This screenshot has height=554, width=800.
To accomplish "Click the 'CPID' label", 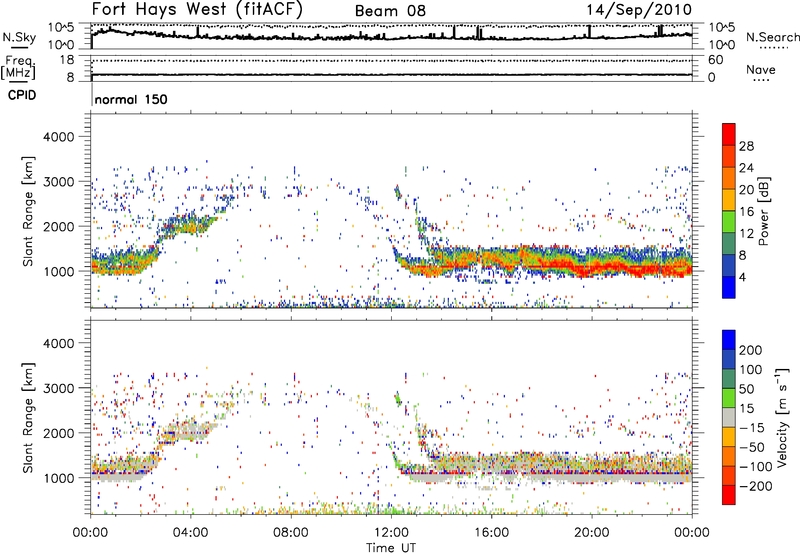I will (22, 95).
